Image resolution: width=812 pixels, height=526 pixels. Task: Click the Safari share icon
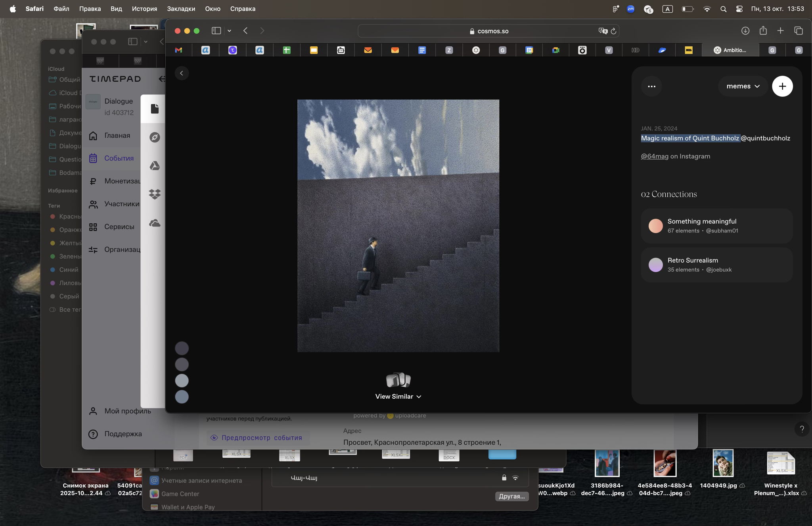pos(763,31)
